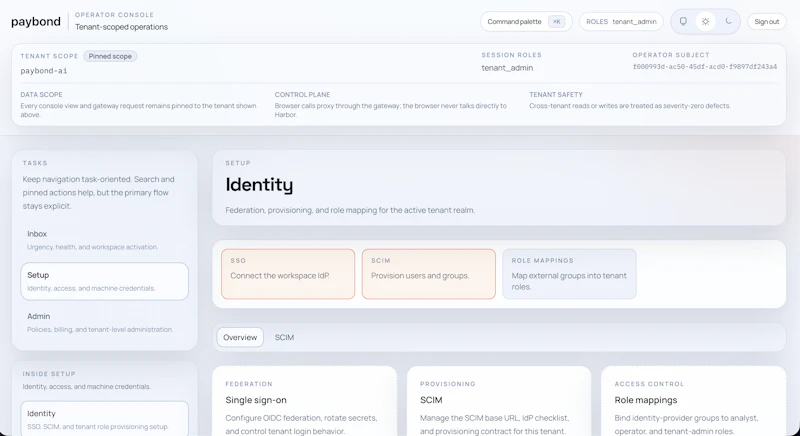Screen dimensions: 800x436
Task: Click the 'Tenant-scoped operations' subtitle
Action: (x=121, y=27)
